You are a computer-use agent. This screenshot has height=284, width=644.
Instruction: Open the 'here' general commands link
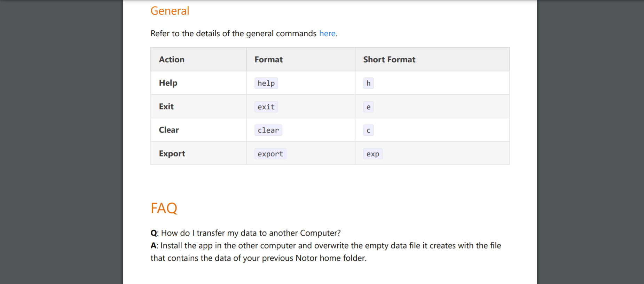(x=327, y=33)
